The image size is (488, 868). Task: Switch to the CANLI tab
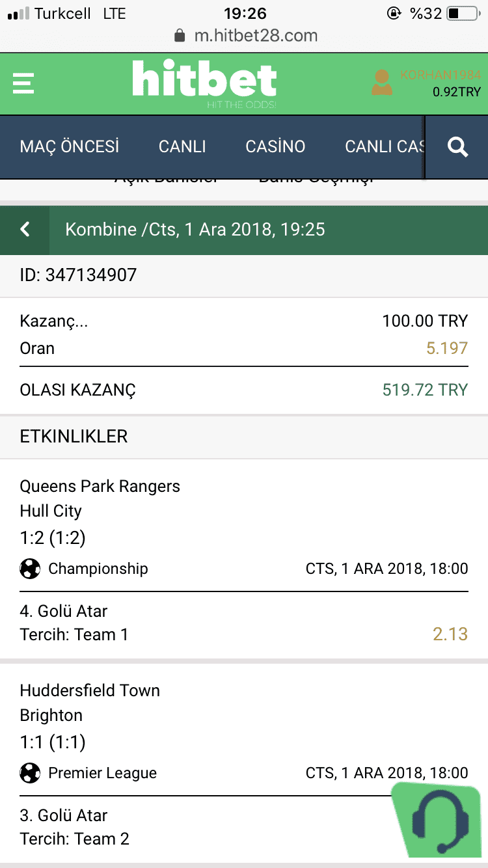coord(182,146)
